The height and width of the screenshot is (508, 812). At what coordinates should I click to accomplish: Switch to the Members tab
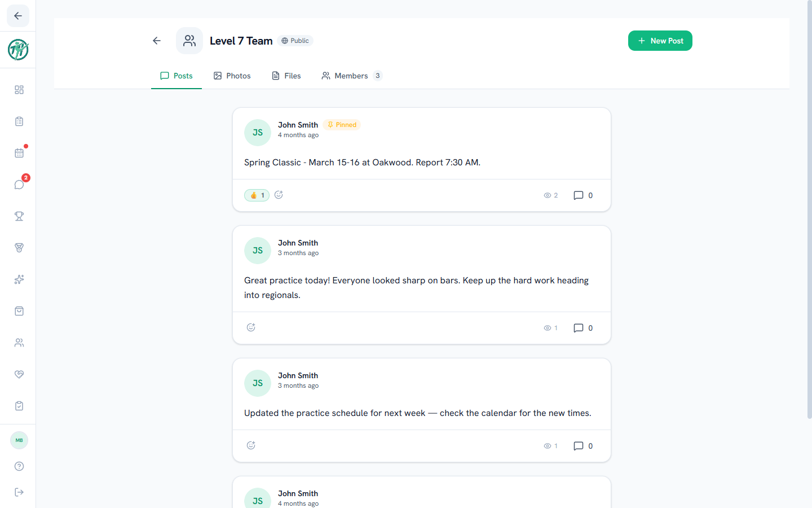click(352, 76)
